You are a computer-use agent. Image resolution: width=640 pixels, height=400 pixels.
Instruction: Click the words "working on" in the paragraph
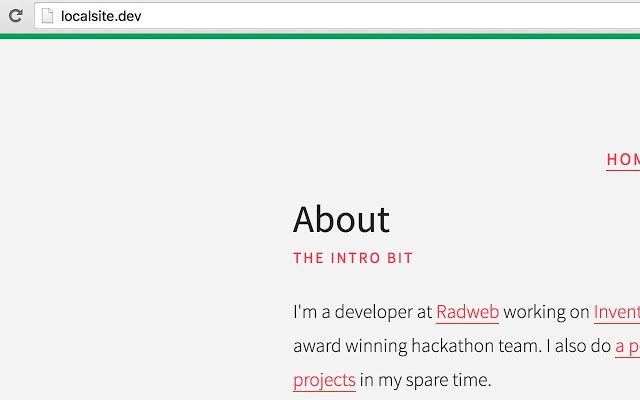point(546,312)
